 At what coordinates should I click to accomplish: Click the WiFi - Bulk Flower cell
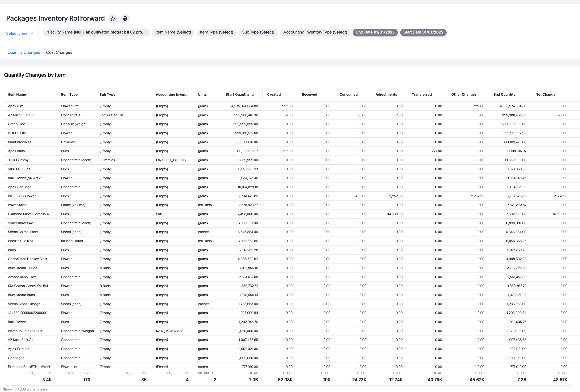(x=30, y=196)
